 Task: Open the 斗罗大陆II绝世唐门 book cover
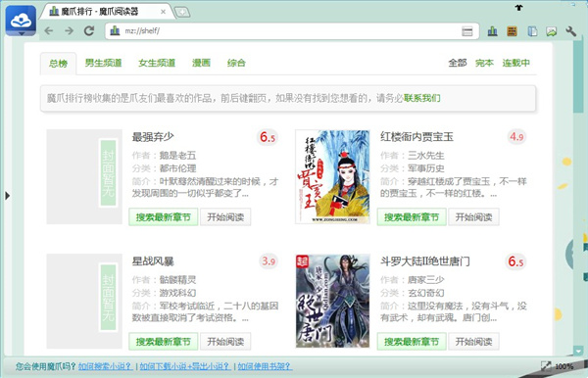pyautogui.click(x=332, y=302)
